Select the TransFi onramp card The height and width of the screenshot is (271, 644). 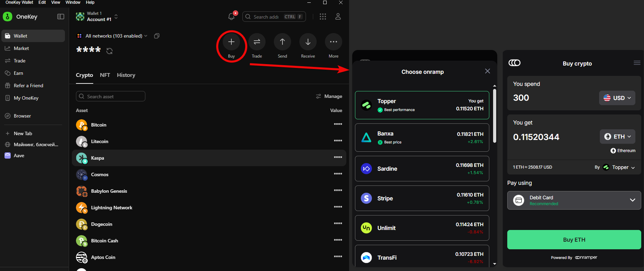[422, 257]
